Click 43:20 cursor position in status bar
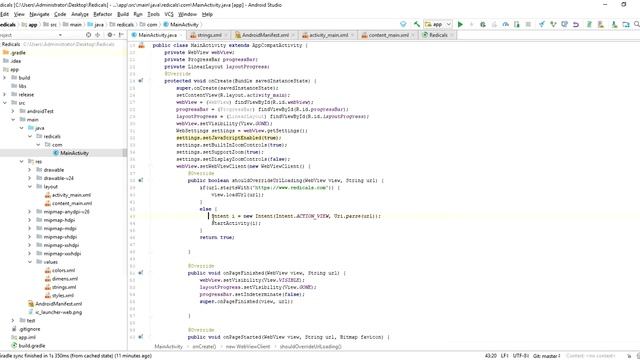Image resolution: width=640 pixels, height=360 pixels. pos(491,356)
